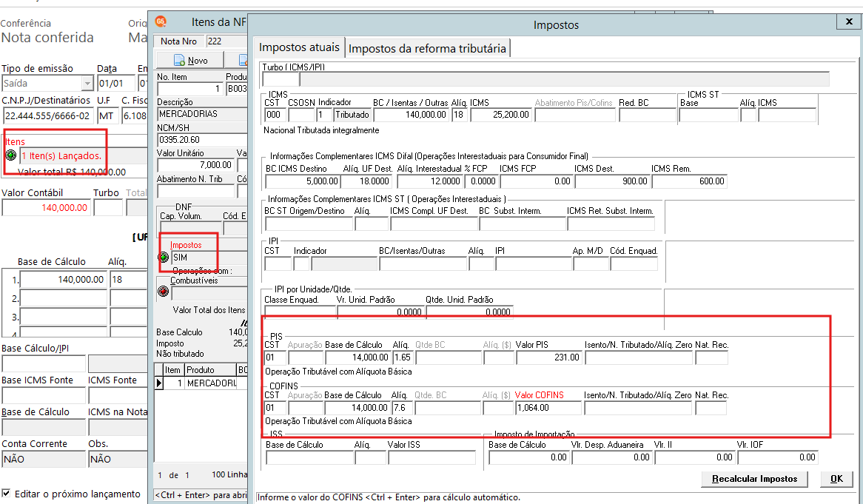Click the ISS Base de Cálculo field
This screenshot has height=504, width=863.
pos(309,458)
